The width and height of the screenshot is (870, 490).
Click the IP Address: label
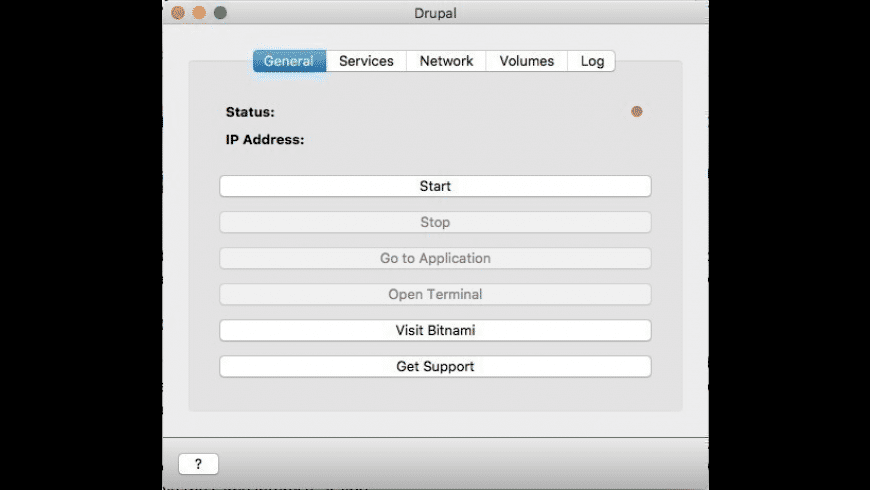coord(265,139)
